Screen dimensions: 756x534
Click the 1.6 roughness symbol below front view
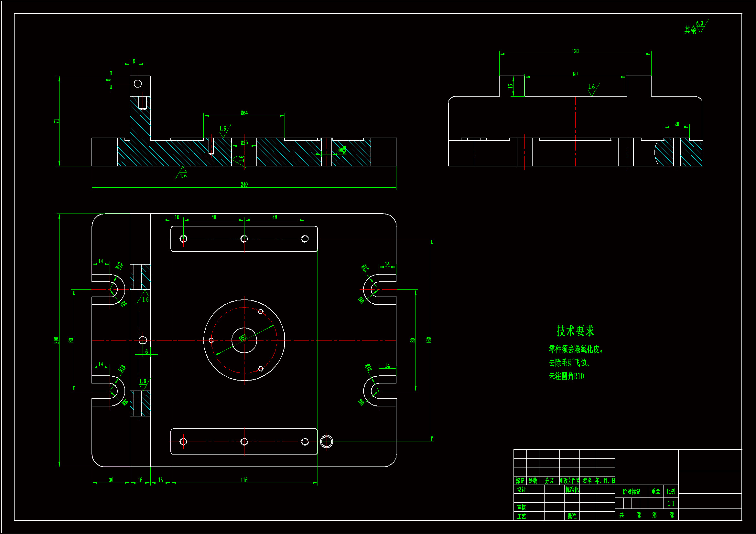pos(183,174)
